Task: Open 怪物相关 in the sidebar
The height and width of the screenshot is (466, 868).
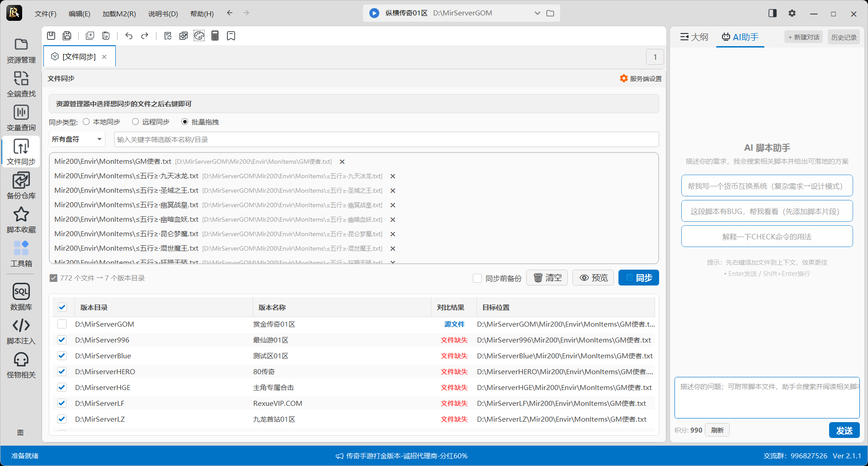Action: [x=21, y=365]
